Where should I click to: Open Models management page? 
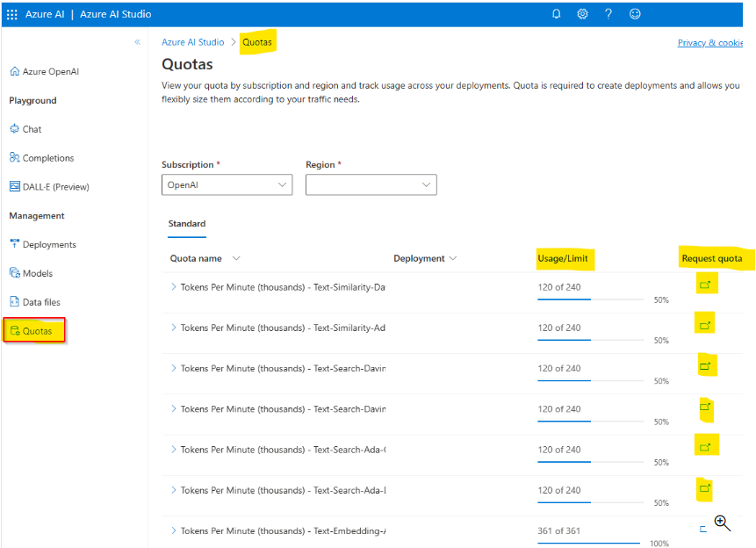click(31, 273)
